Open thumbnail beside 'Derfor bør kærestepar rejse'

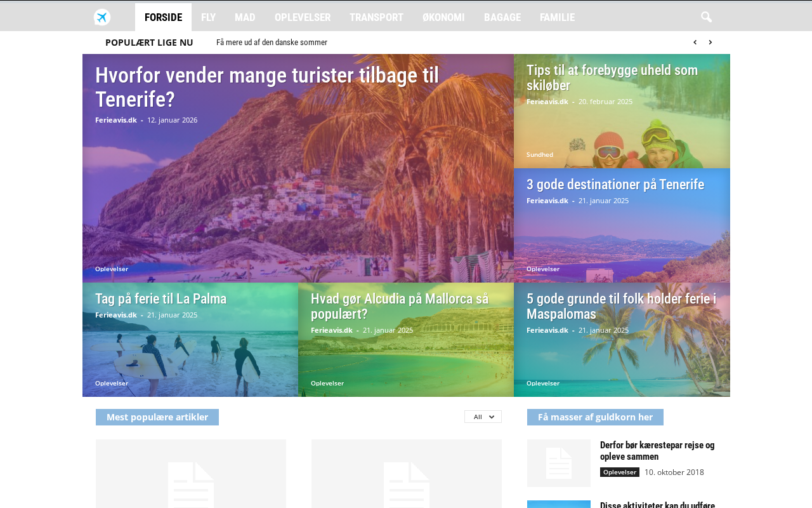(559, 463)
